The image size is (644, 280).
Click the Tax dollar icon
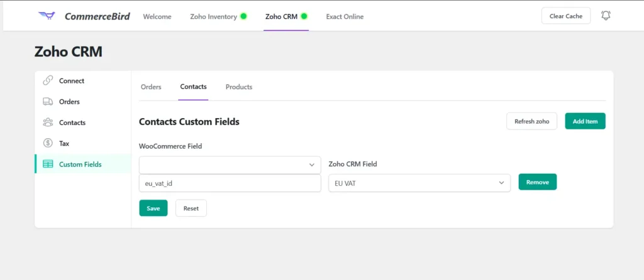tap(48, 143)
